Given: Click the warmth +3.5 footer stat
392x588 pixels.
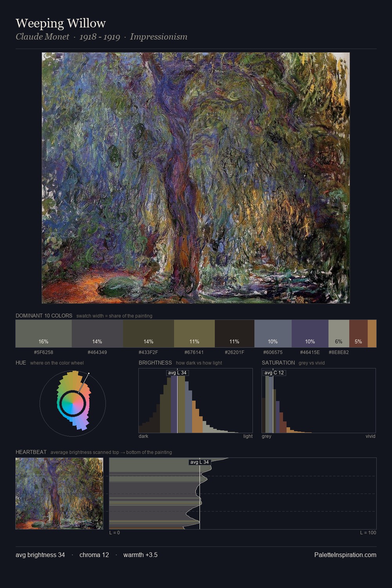Looking at the screenshot, I should [x=140, y=555].
